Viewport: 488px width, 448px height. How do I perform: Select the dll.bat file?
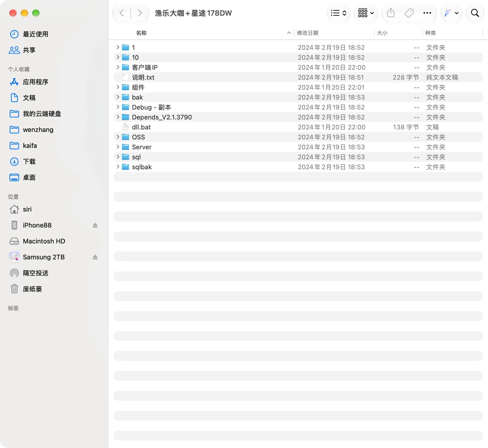click(298, 127)
